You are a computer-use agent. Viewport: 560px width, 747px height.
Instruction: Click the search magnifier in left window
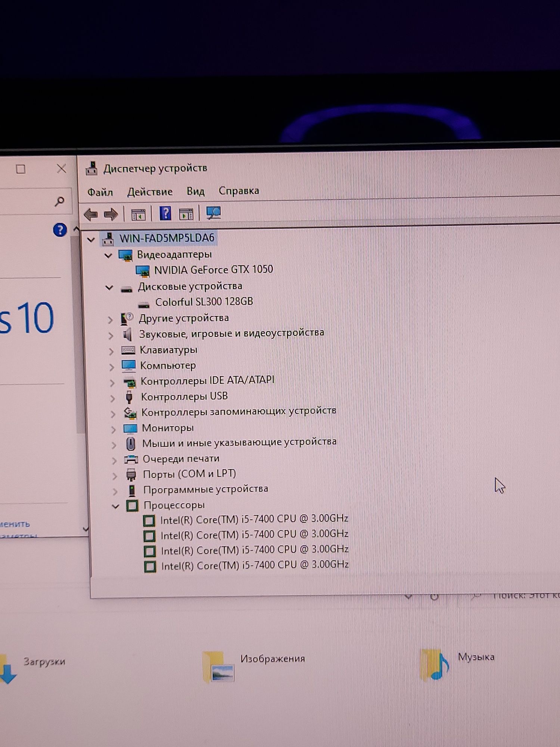coord(59,202)
